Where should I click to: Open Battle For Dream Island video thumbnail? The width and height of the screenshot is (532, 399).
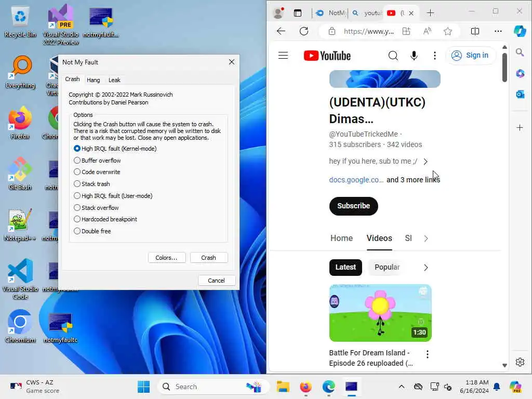click(380, 313)
